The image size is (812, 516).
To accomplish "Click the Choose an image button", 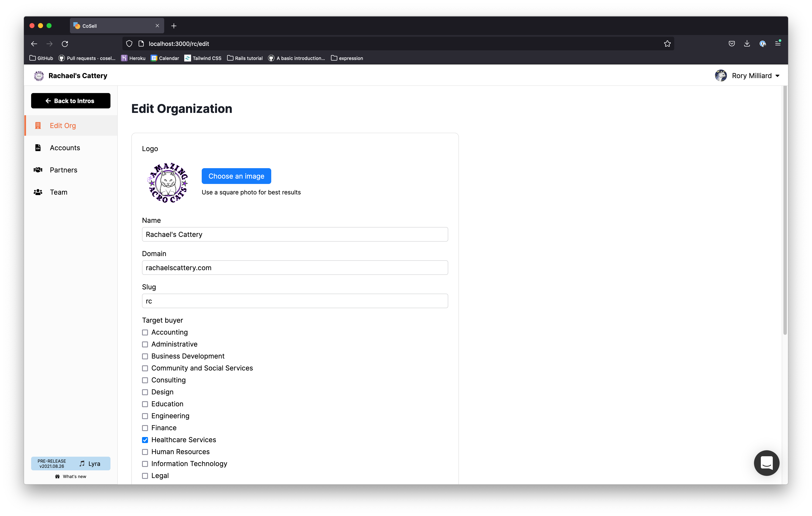I will coord(236,176).
